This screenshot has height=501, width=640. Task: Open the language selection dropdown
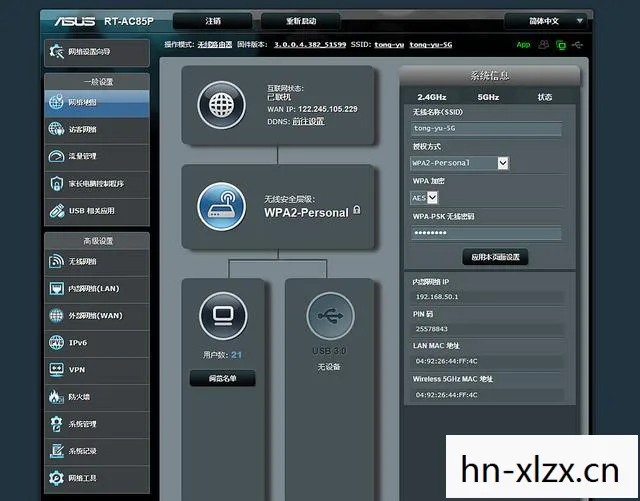(545, 21)
